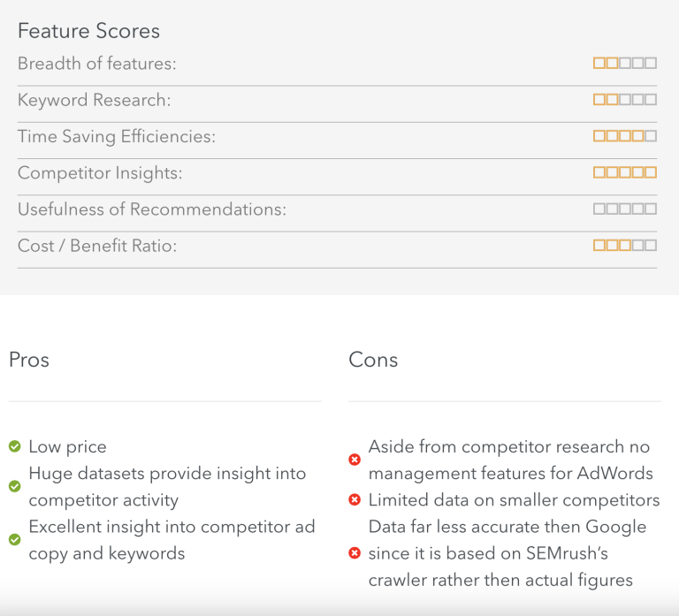Click the Breadth of features rating squares
This screenshot has height=616, width=679.
pyautogui.click(x=625, y=64)
